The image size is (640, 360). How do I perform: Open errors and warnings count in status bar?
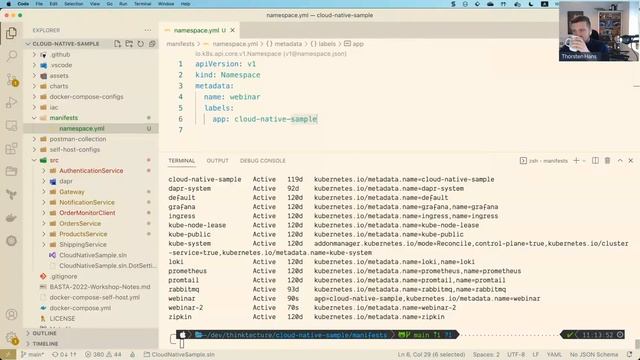(103, 354)
